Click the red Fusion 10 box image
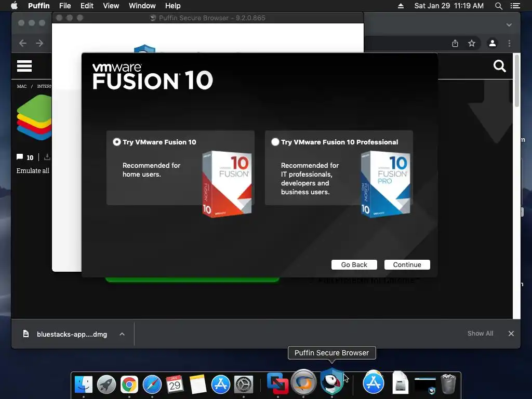The height and width of the screenshot is (399, 532). point(227,184)
